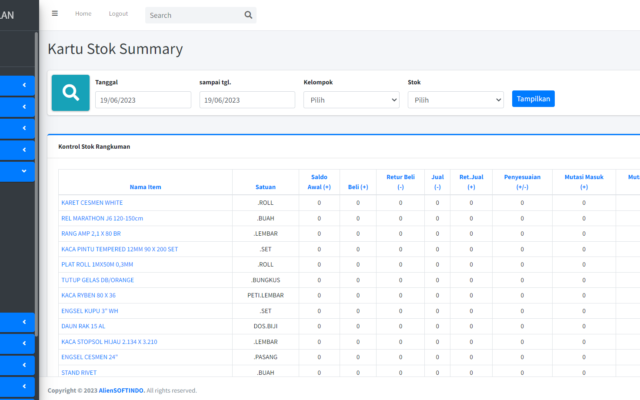Focus the top Search input field
The height and width of the screenshot is (400, 640).
(194, 15)
